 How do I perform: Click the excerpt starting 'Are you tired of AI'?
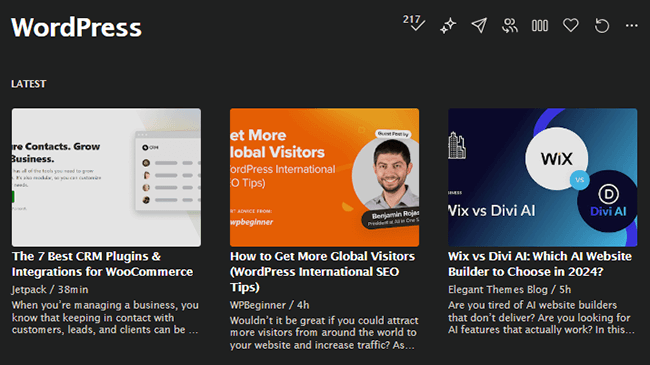click(541, 317)
